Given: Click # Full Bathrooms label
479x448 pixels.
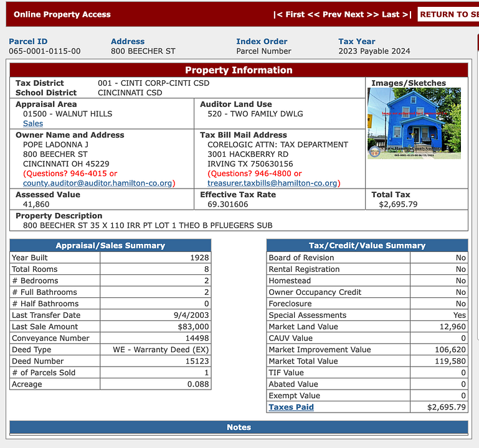Looking at the screenshot, I should click(44, 292).
